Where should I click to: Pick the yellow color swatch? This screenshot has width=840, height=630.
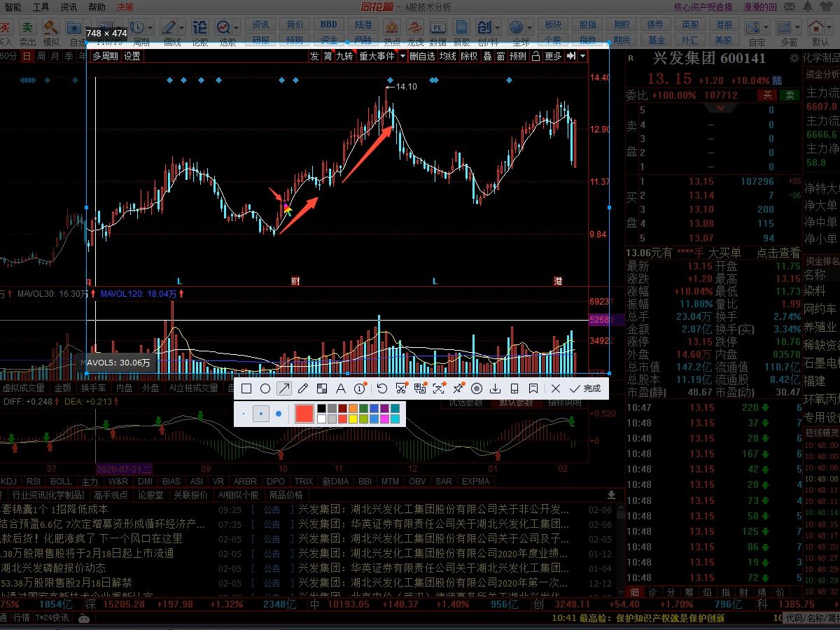pos(353,419)
